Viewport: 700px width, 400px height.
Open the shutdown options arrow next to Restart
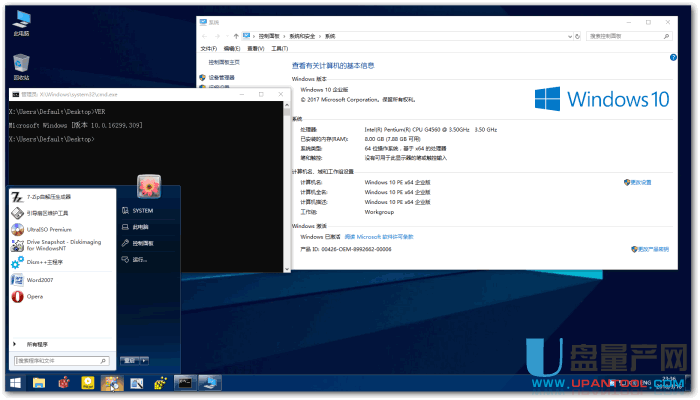(x=144, y=360)
